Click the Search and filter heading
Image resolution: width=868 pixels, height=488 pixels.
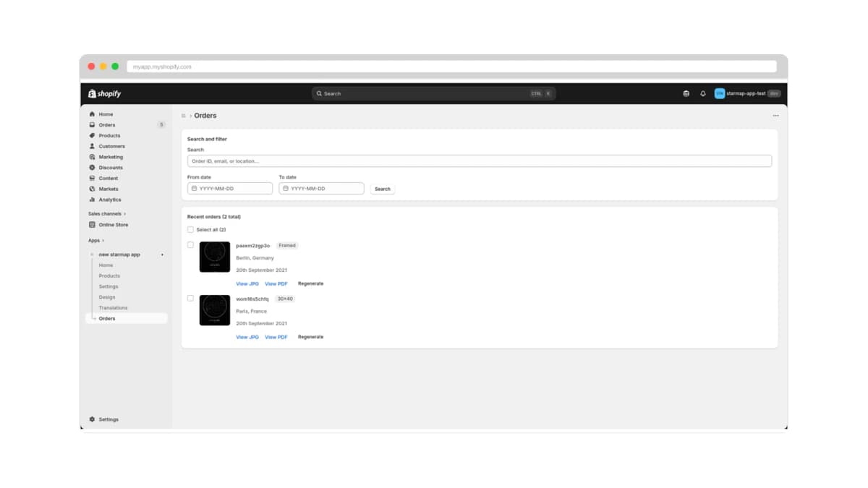click(x=207, y=139)
